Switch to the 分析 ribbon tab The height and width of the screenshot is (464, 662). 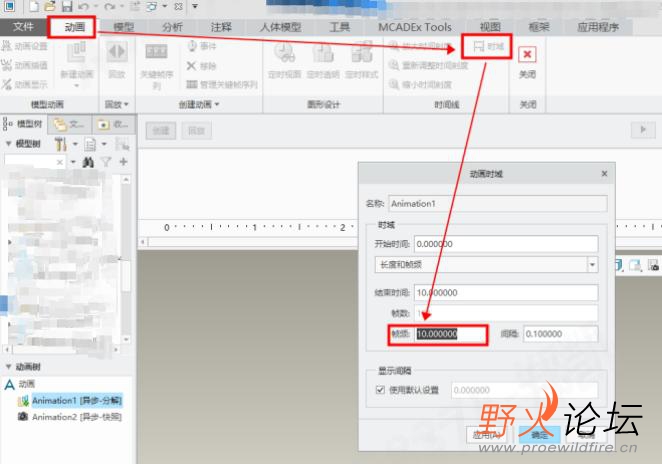tap(172, 27)
